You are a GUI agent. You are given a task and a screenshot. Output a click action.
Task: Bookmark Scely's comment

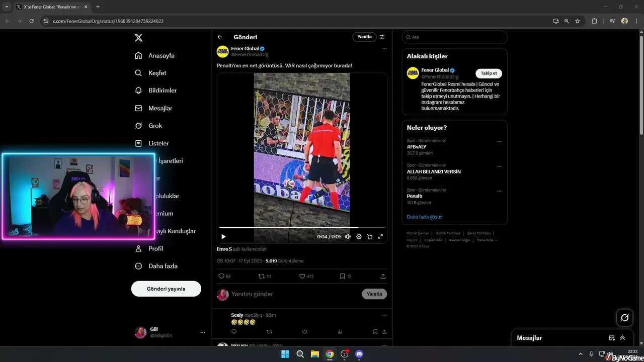[x=375, y=332]
